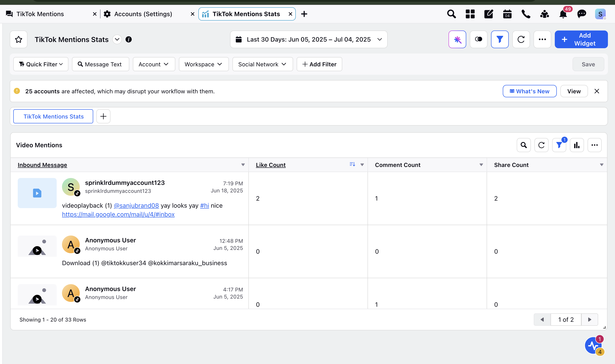Open Video Mentions widget more options
The width and height of the screenshot is (615, 364).
594,145
